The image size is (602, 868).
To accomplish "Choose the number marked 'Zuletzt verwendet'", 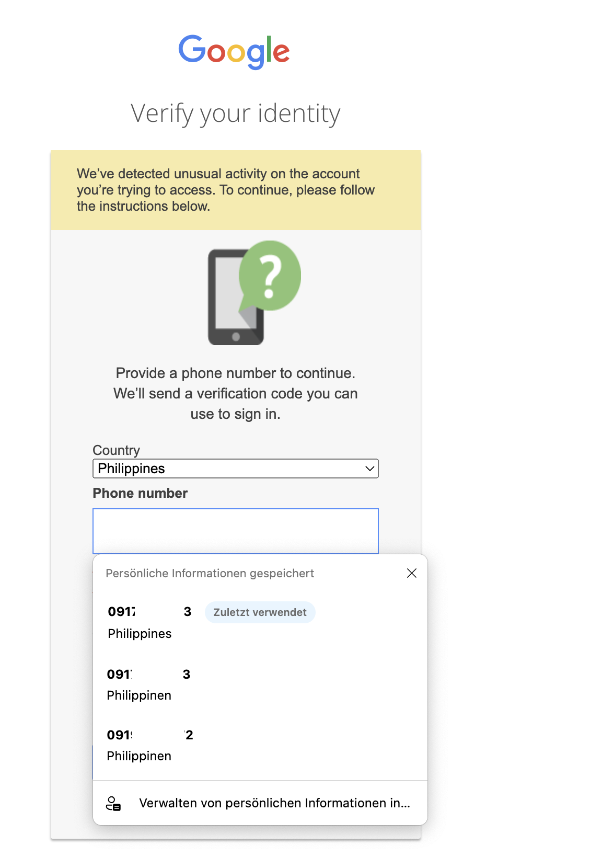I will click(150, 622).
